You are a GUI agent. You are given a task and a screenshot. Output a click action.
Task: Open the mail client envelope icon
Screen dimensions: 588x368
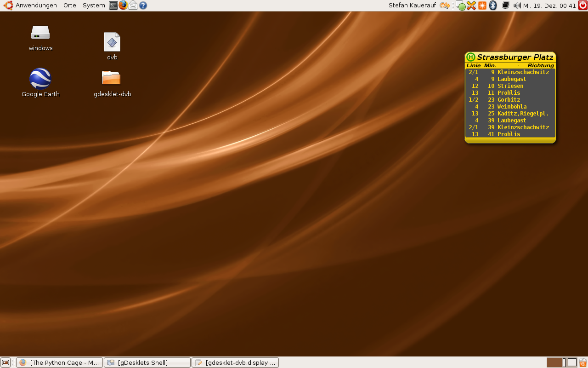[133, 6]
